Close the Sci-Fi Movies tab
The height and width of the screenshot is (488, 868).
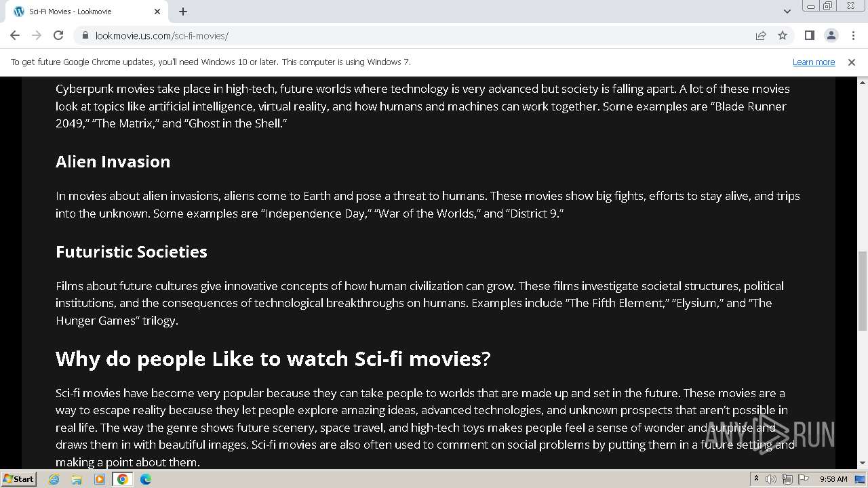coord(157,12)
